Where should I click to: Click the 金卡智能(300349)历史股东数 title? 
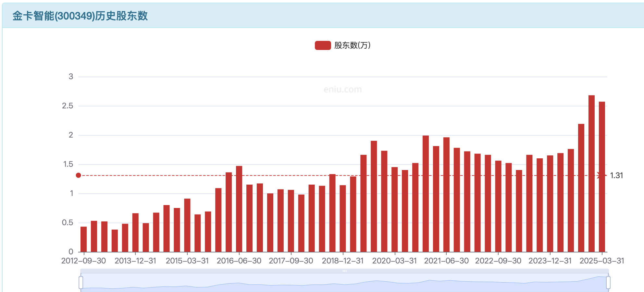click(x=80, y=16)
